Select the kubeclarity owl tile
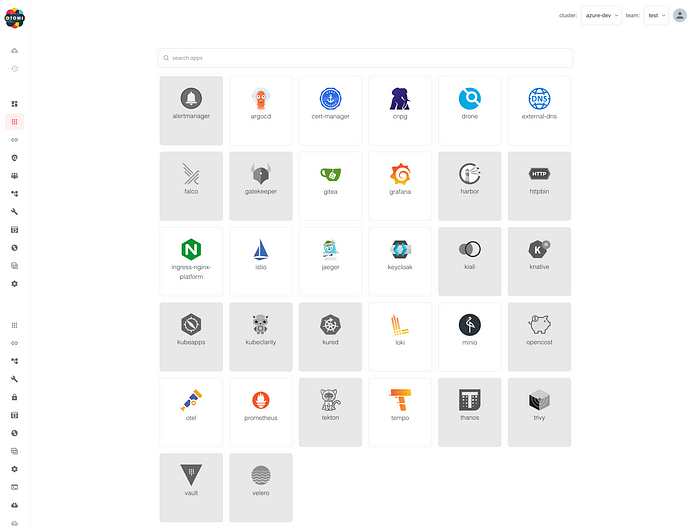 (261, 337)
